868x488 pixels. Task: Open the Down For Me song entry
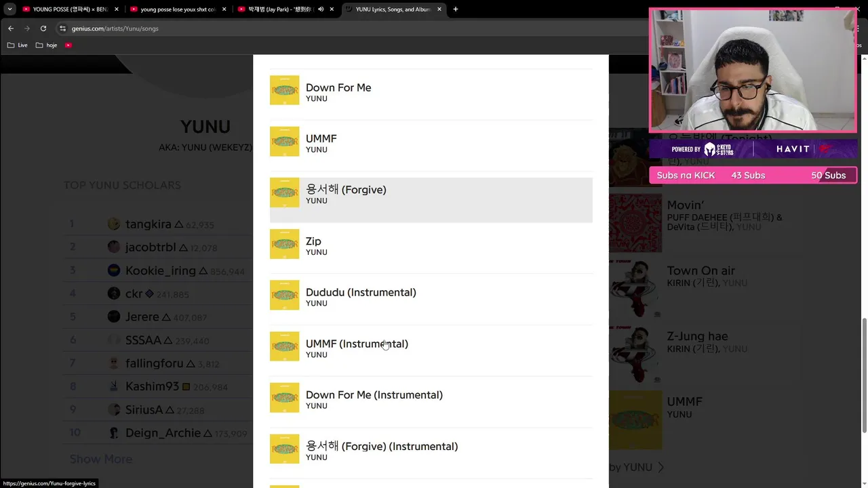coord(431,92)
